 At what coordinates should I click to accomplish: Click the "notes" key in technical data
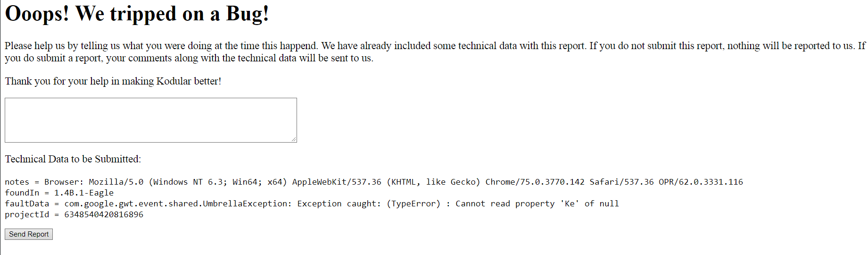click(17, 182)
